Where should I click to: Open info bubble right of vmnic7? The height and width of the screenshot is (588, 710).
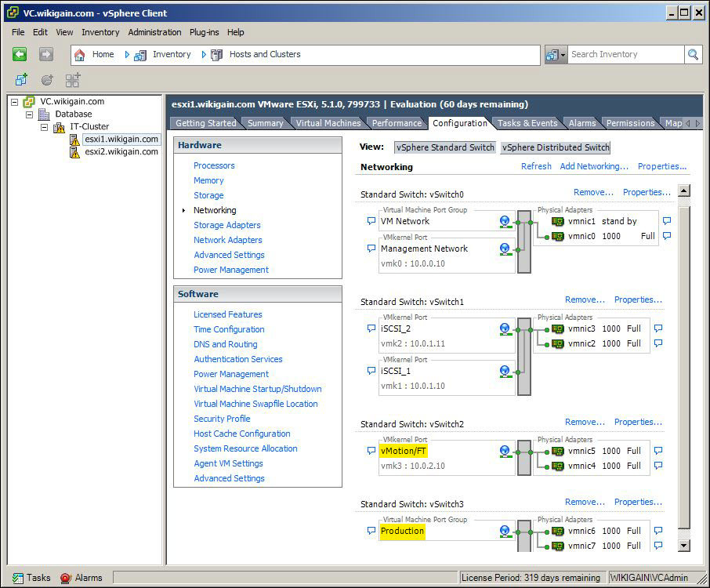pyautogui.click(x=658, y=545)
